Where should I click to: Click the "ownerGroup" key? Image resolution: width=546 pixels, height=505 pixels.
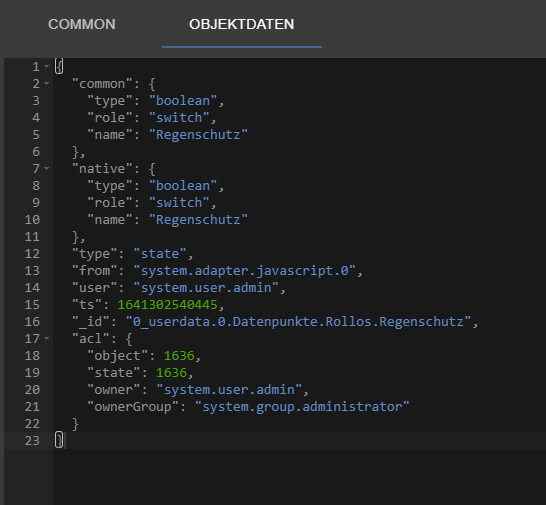[133, 407]
